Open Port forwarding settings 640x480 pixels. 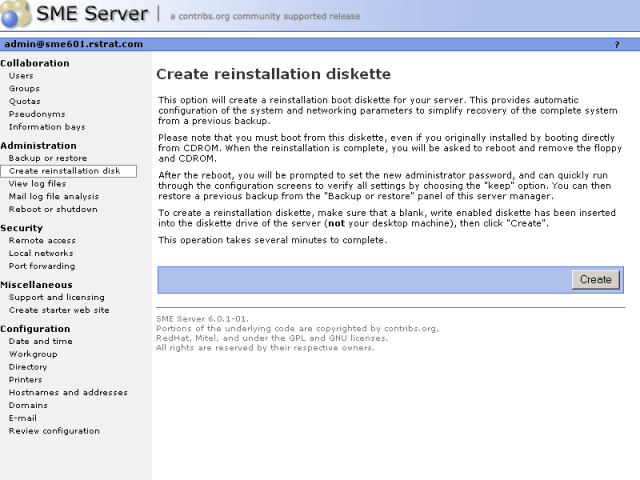pyautogui.click(x=42, y=266)
